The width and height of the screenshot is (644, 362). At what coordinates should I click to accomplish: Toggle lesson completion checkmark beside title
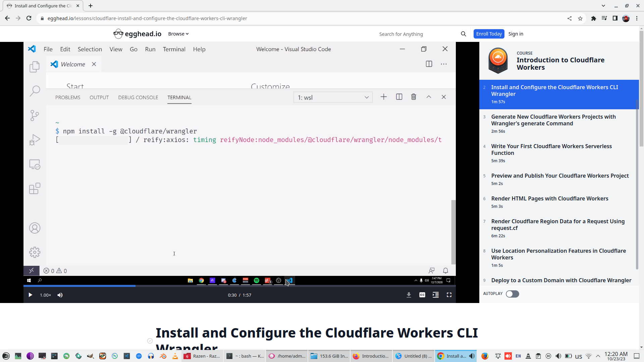pyautogui.click(x=150, y=341)
